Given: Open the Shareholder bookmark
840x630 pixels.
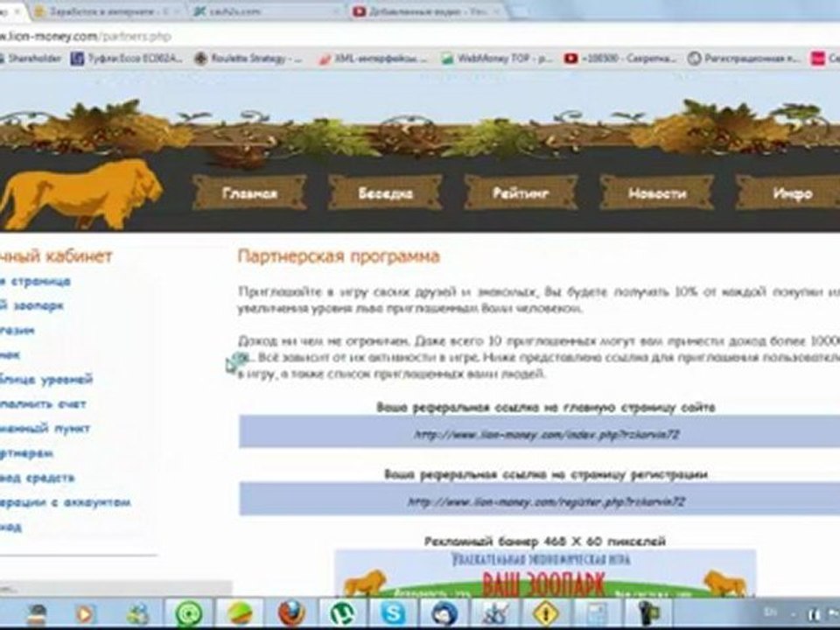Looking at the screenshot, I should coord(31,58).
